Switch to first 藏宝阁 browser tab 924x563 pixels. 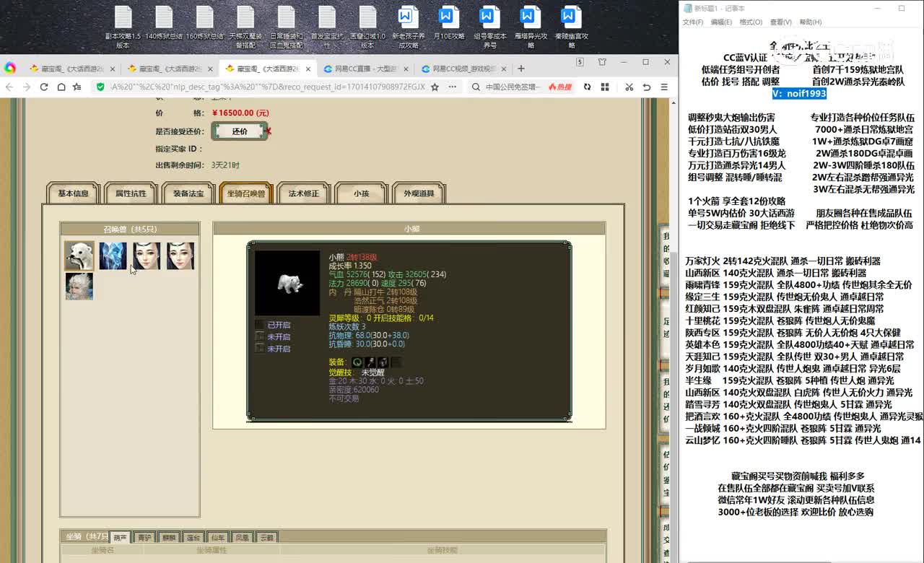pos(69,69)
